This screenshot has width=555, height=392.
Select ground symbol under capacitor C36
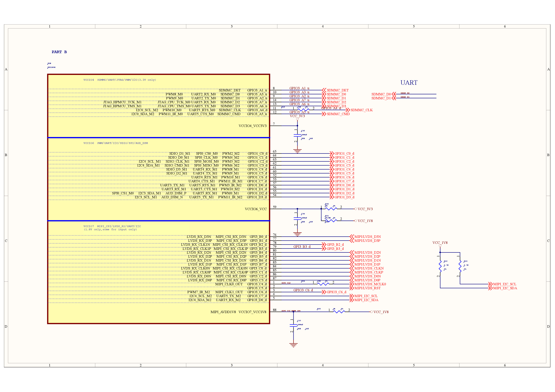click(x=297, y=234)
